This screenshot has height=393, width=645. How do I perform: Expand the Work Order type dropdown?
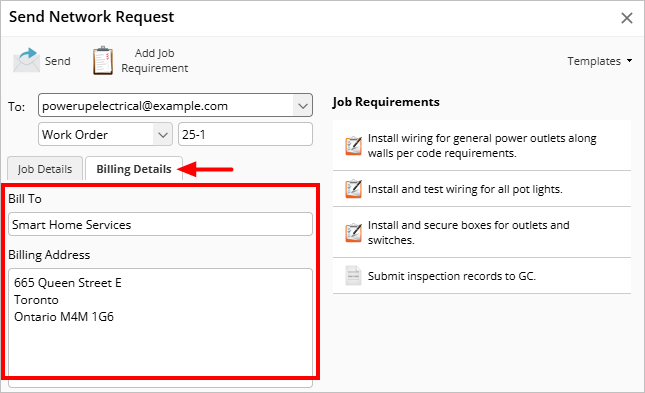[x=163, y=135]
